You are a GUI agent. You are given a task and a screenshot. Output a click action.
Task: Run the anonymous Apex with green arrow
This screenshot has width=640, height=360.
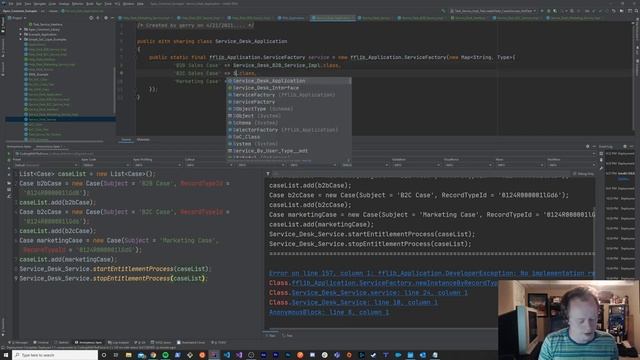9,154
